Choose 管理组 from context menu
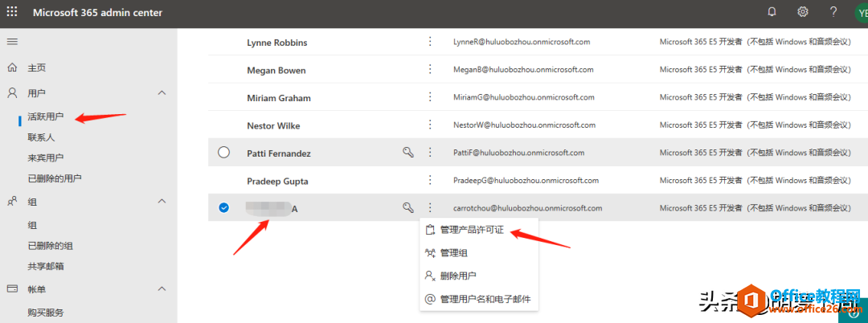The height and width of the screenshot is (323, 868). [x=454, y=253]
